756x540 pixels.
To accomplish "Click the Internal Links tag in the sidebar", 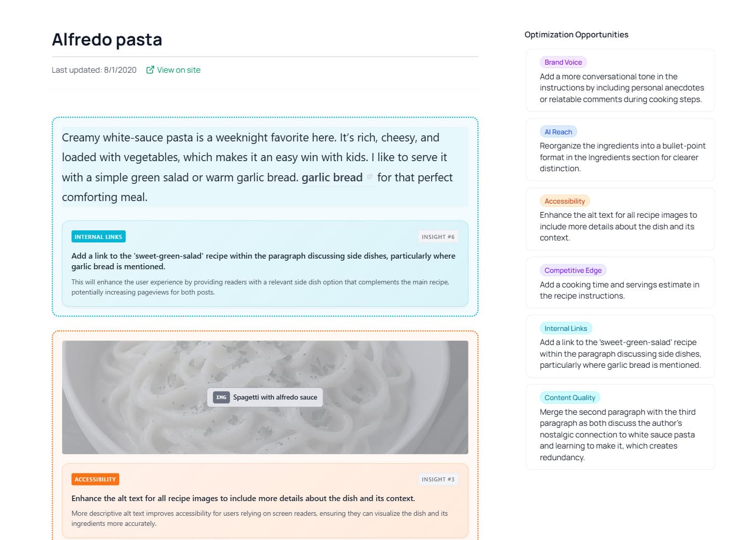I will [566, 328].
